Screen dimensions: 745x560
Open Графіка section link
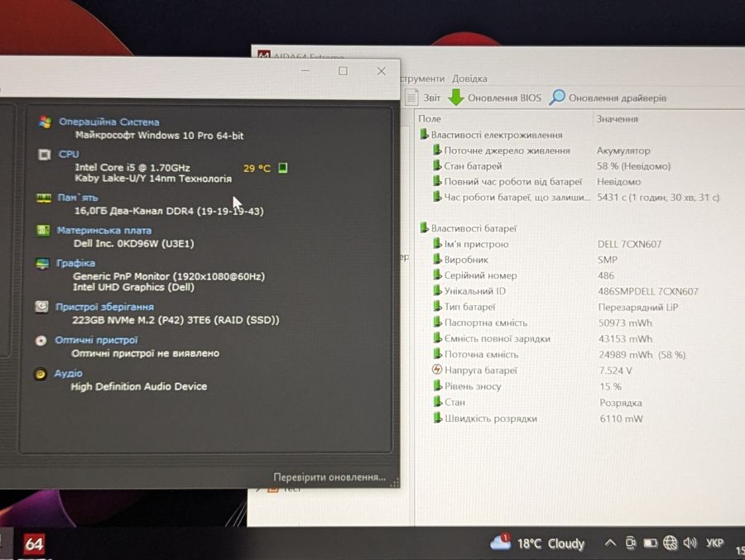(75, 263)
